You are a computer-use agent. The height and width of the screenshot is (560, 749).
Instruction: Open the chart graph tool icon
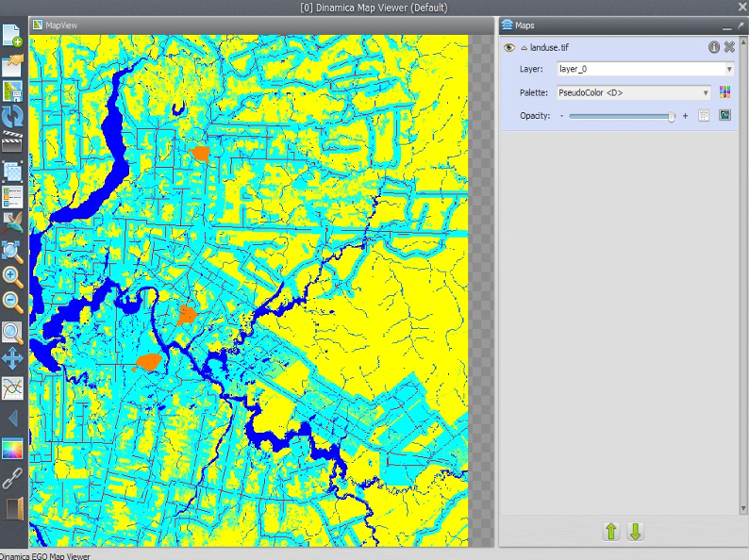click(x=12, y=387)
